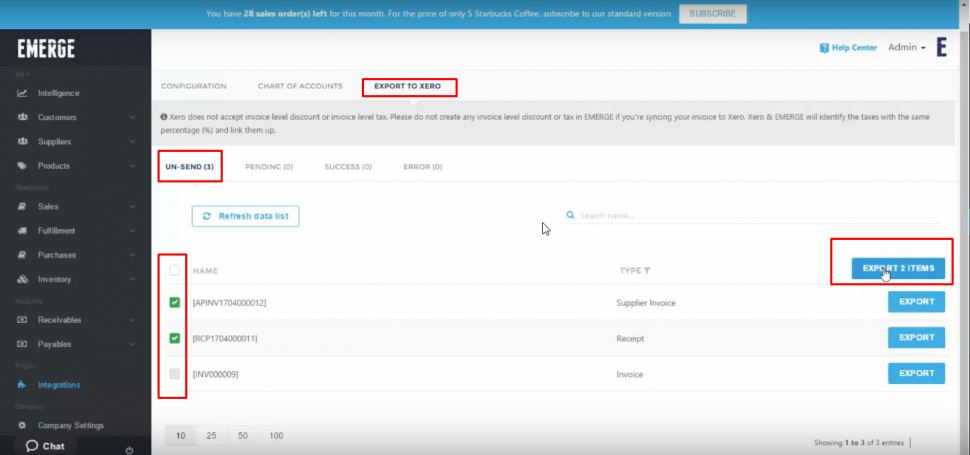Click Integrations label in sidebar
The width and height of the screenshot is (970, 455).
click(x=59, y=385)
